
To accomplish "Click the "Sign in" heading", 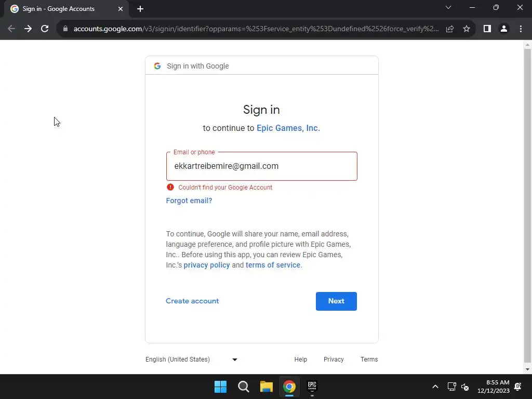I will pyautogui.click(x=261, y=110).
